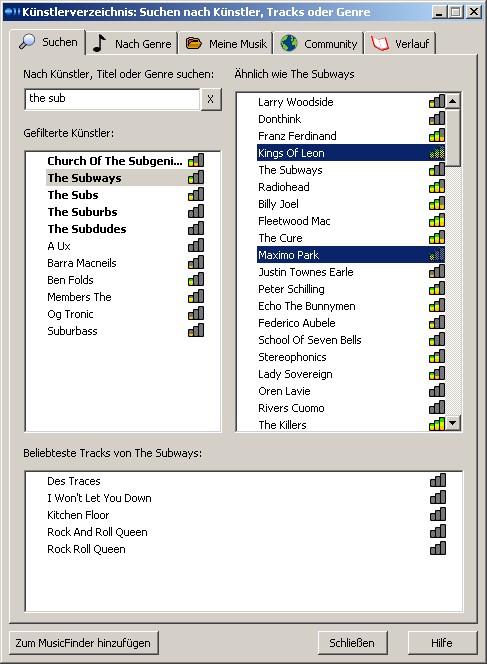Click the Schließen button
Screen dimensions: 487x664
352,643
